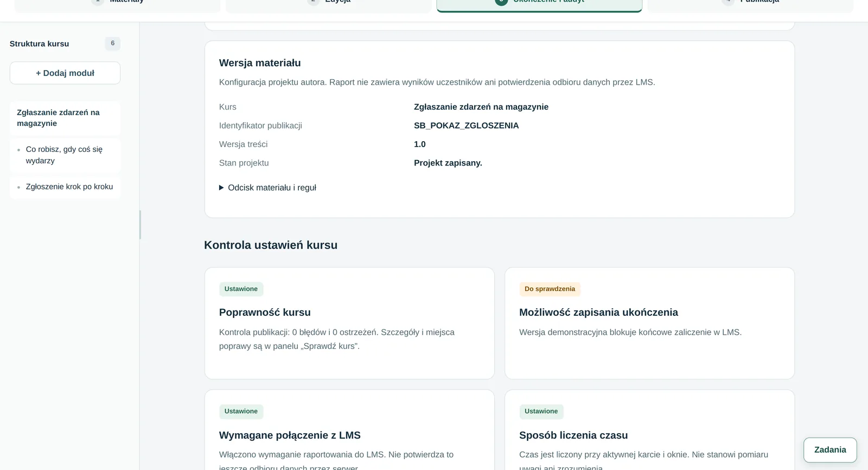
Task: Click the Kontrola ustawień kursu heading
Action: (x=271, y=245)
